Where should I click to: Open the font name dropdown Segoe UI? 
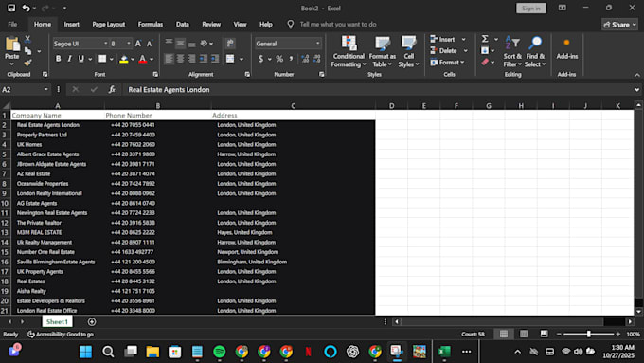[105, 44]
